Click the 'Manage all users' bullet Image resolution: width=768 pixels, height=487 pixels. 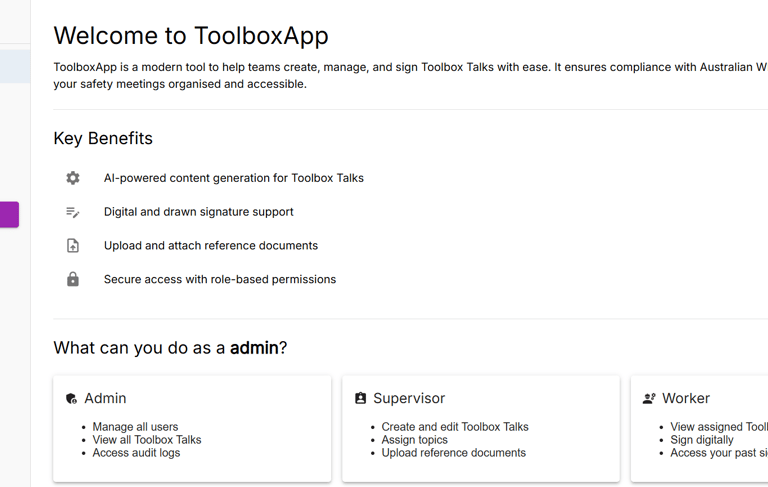coord(135,427)
